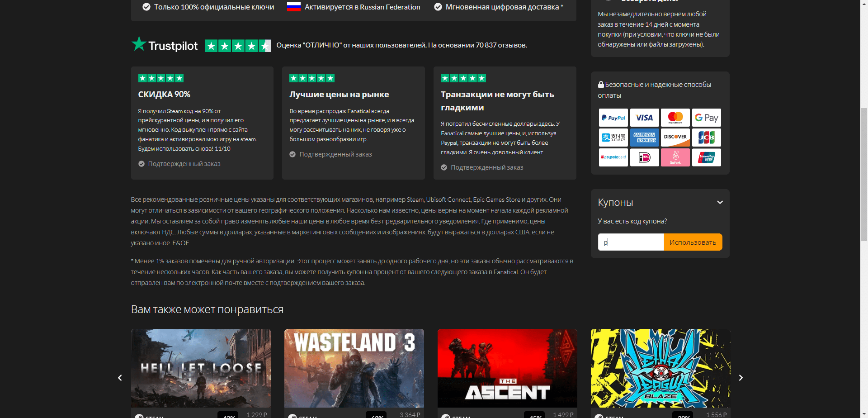868x418 pixels.
Task: Click the lock icon beside secure payments
Action: click(x=601, y=85)
